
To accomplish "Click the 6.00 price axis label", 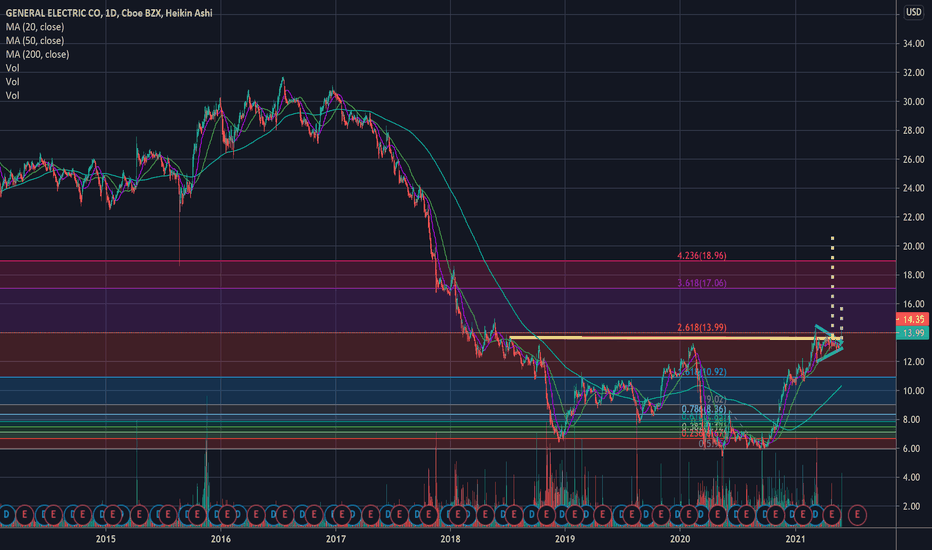I will (912, 448).
